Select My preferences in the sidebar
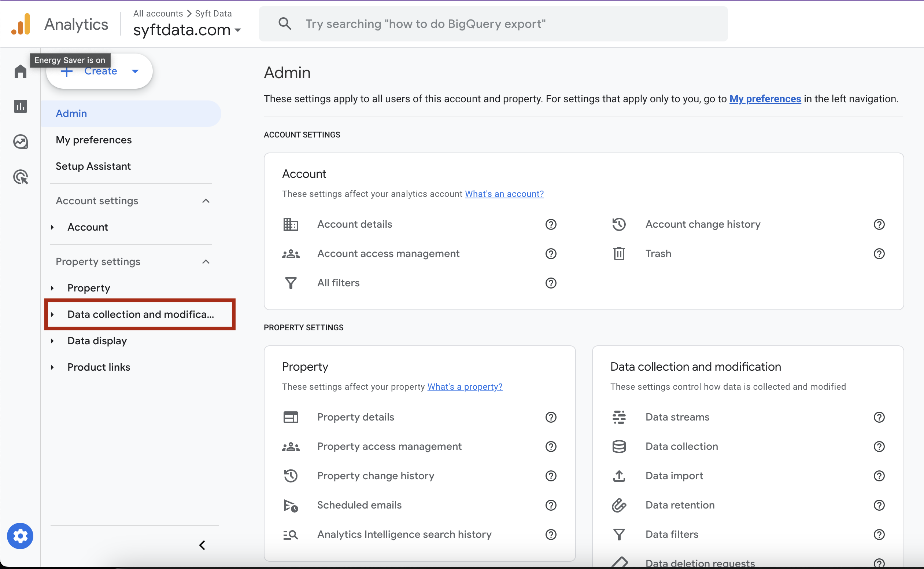The height and width of the screenshot is (569, 924). pos(94,140)
